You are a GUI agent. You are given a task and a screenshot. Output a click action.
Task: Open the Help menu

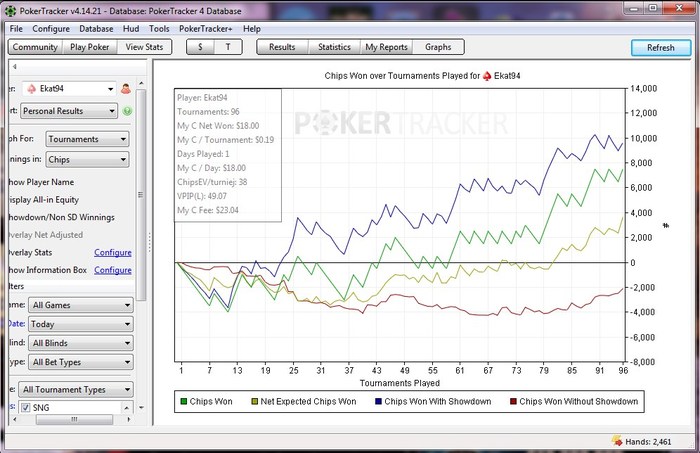252,29
